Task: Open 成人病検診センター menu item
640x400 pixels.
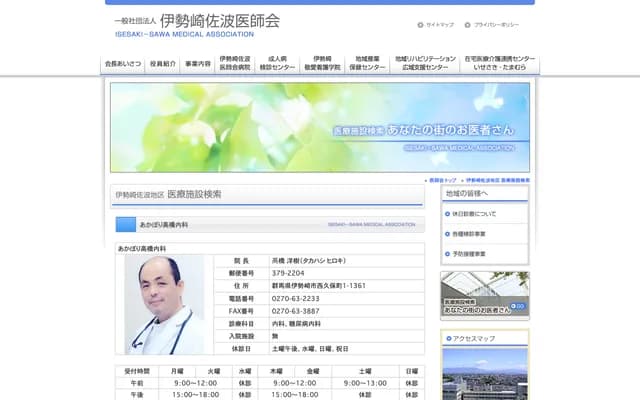Action: [277, 63]
